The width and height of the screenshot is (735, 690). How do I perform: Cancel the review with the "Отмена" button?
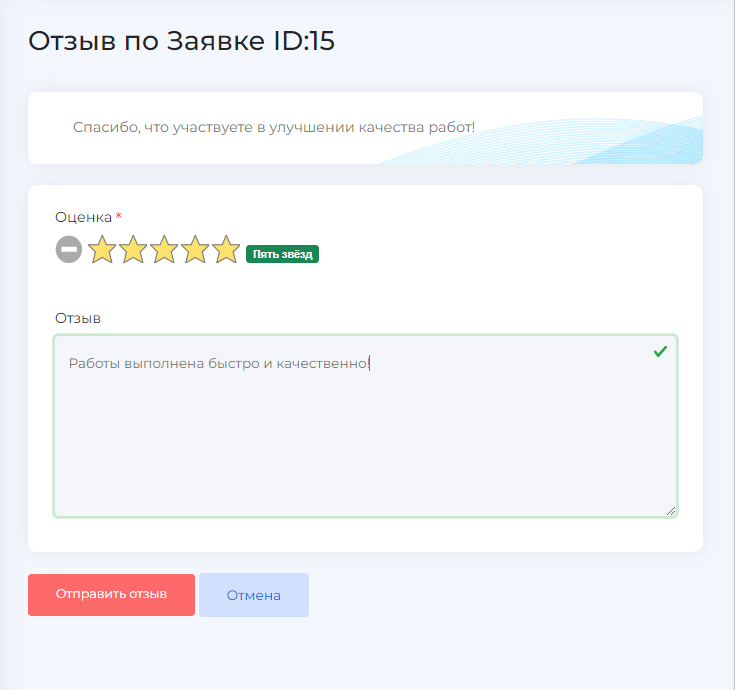tap(254, 595)
